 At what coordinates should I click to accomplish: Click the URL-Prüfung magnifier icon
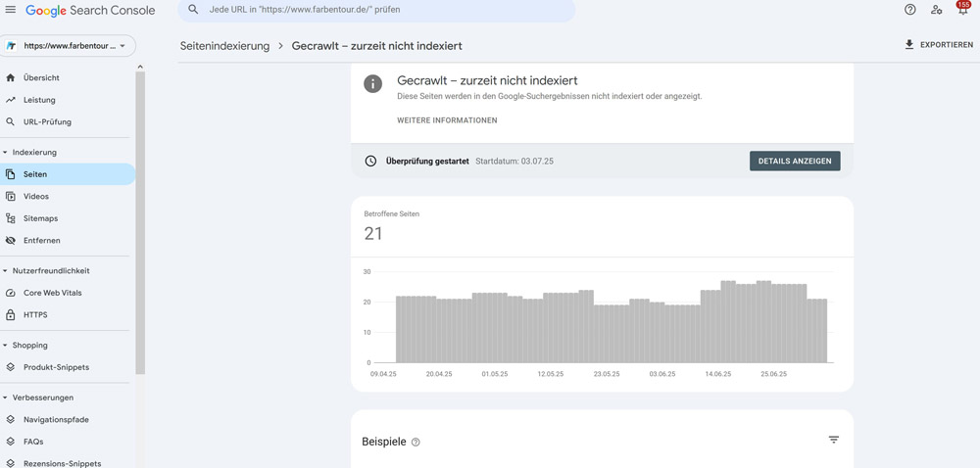(10, 122)
